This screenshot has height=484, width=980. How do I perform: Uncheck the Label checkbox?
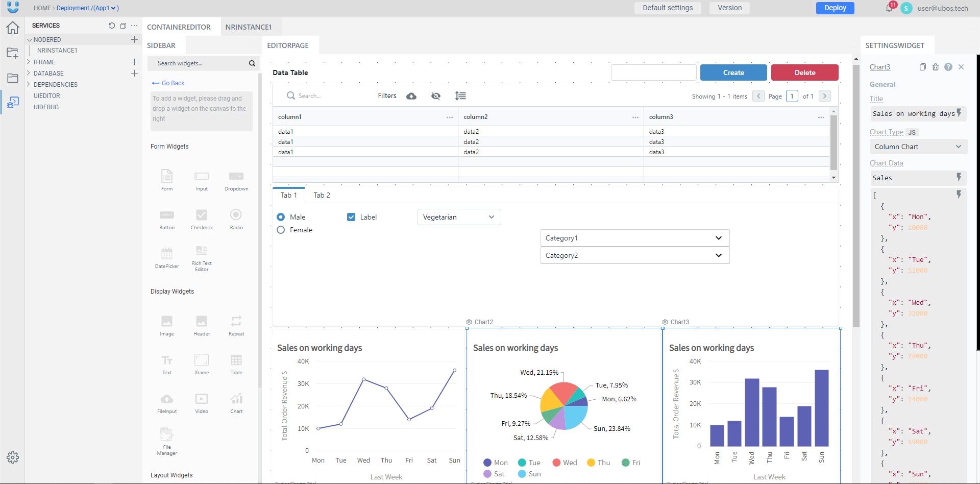point(351,217)
